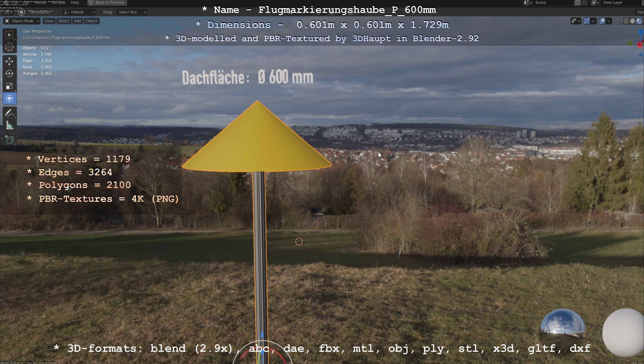Image resolution: width=644 pixels, height=364 pixels.
Task: Click the Z axis gizmo handle
Action: tap(640, 32)
